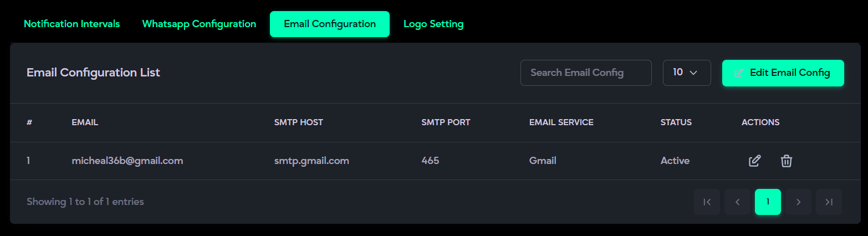Click the SMTP PORT column header

tap(446, 122)
